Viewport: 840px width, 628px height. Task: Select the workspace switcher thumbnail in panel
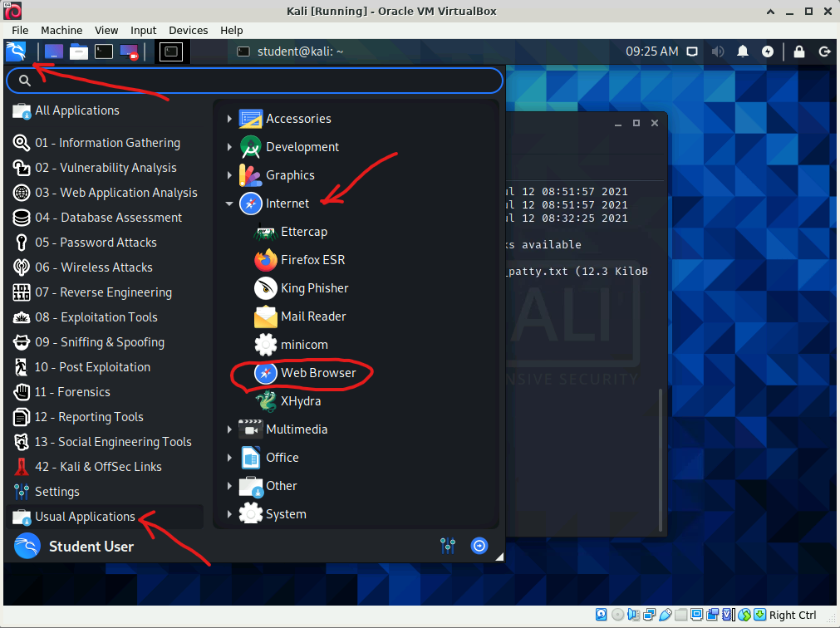point(171,52)
